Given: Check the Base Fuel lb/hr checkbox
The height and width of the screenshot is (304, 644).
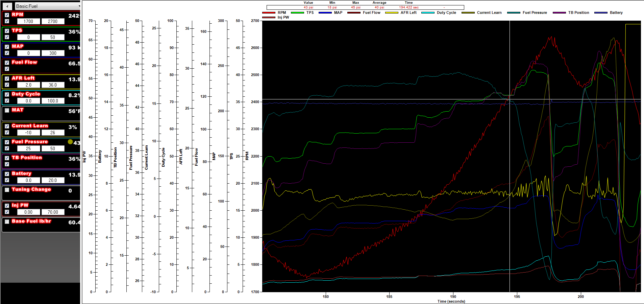Looking at the screenshot, I should pyautogui.click(x=7, y=221).
